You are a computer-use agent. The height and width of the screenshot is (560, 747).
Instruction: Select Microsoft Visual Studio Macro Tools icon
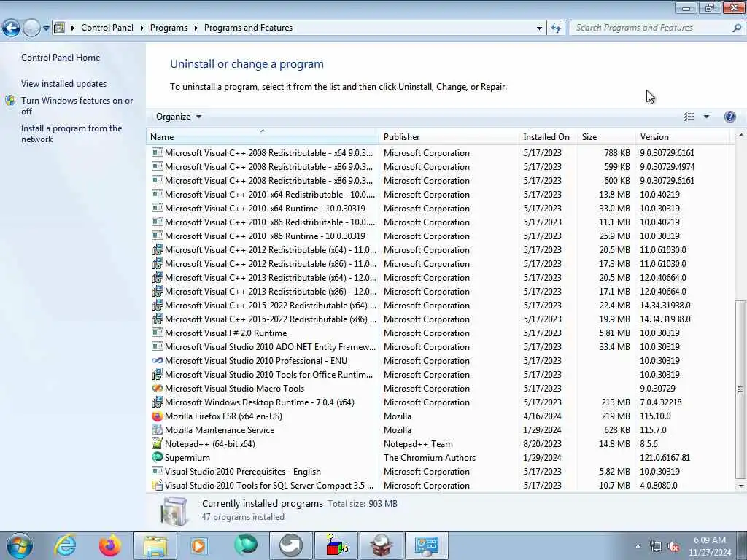[158, 388]
